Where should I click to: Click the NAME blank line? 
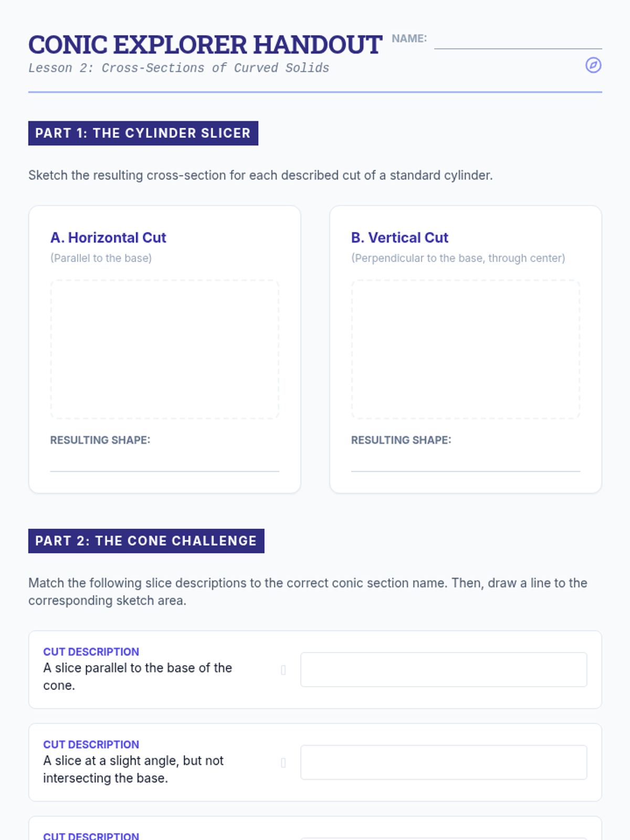(518, 42)
